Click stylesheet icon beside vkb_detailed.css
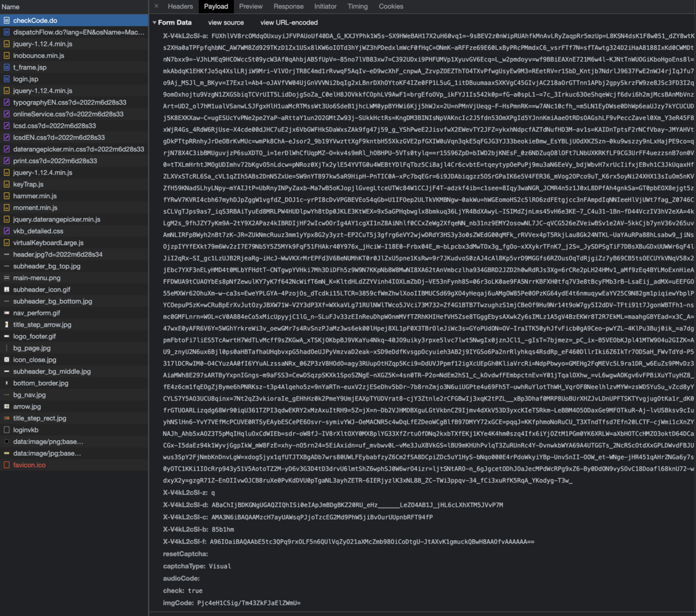 point(7,232)
